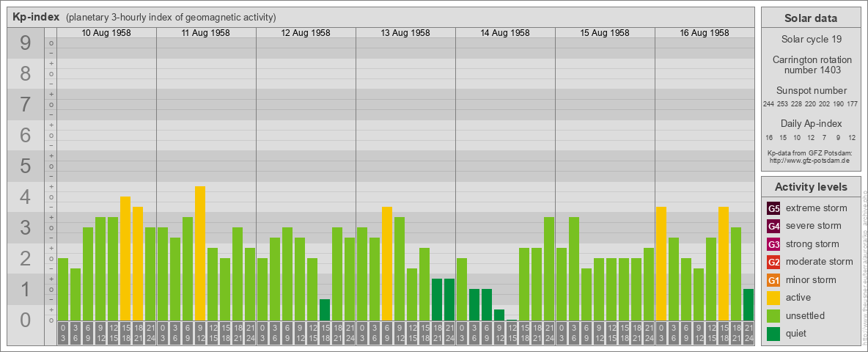Viewport: 868px width, 352px height.
Task: Click the 'severe storm' legend label
Action: pyautogui.click(x=813, y=226)
